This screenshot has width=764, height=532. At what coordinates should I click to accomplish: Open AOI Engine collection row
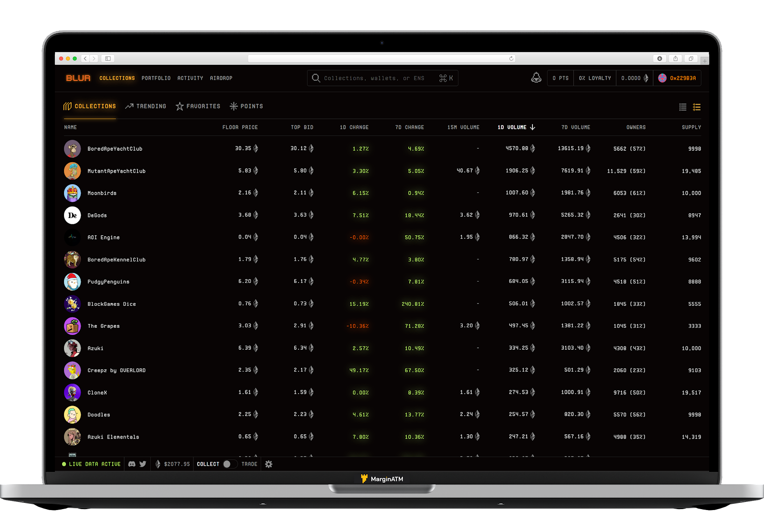(x=382, y=237)
